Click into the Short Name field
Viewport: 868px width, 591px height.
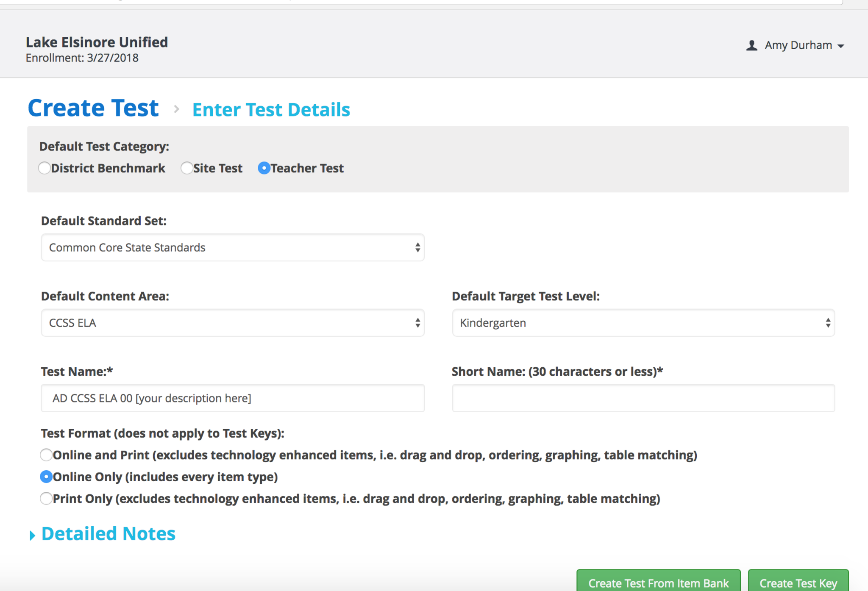(643, 398)
